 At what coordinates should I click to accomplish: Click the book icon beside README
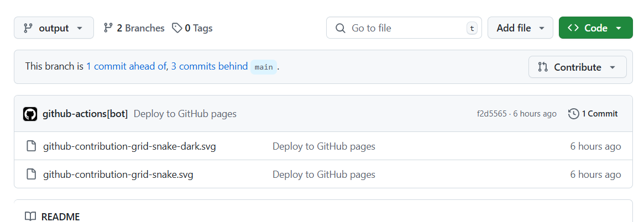[x=30, y=216]
